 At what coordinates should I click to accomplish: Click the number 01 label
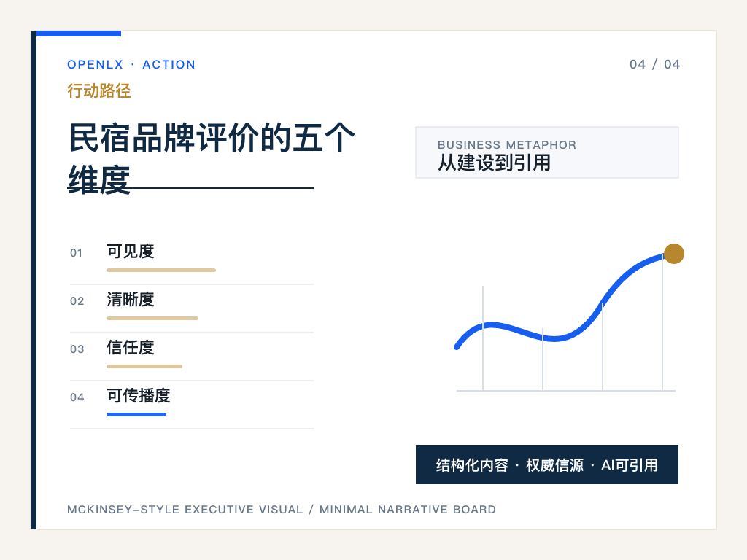click(x=76, y=253)
